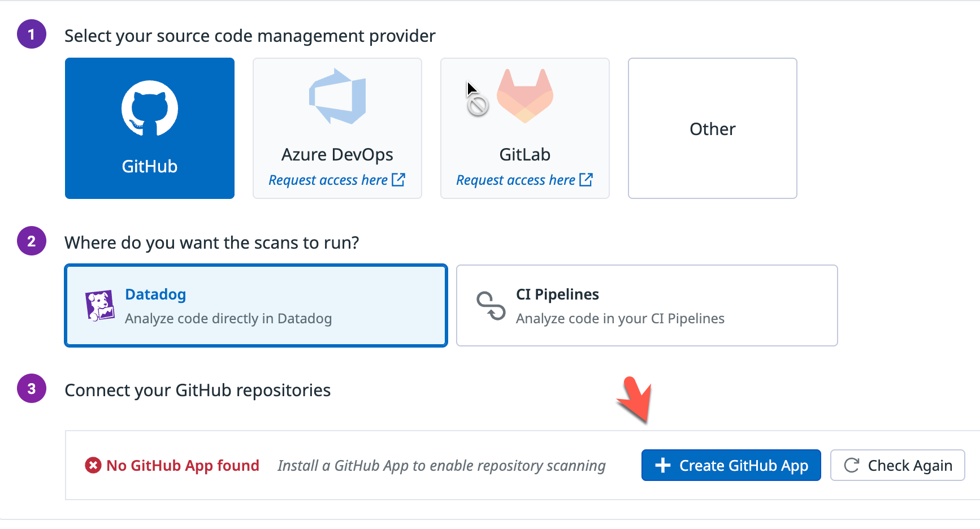
Task: Choose CI Pipelines as scan location
Action: click(x=647, y=306)
